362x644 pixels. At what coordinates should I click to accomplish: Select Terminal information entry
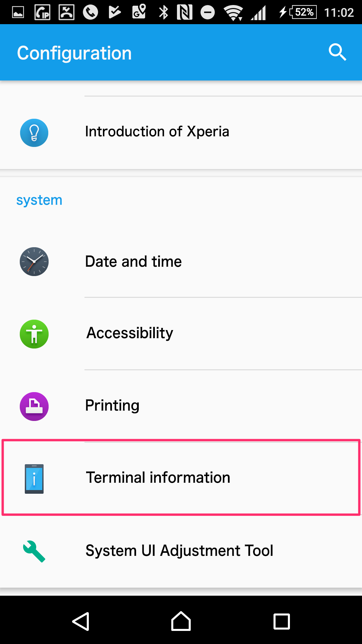click(158, 478)
